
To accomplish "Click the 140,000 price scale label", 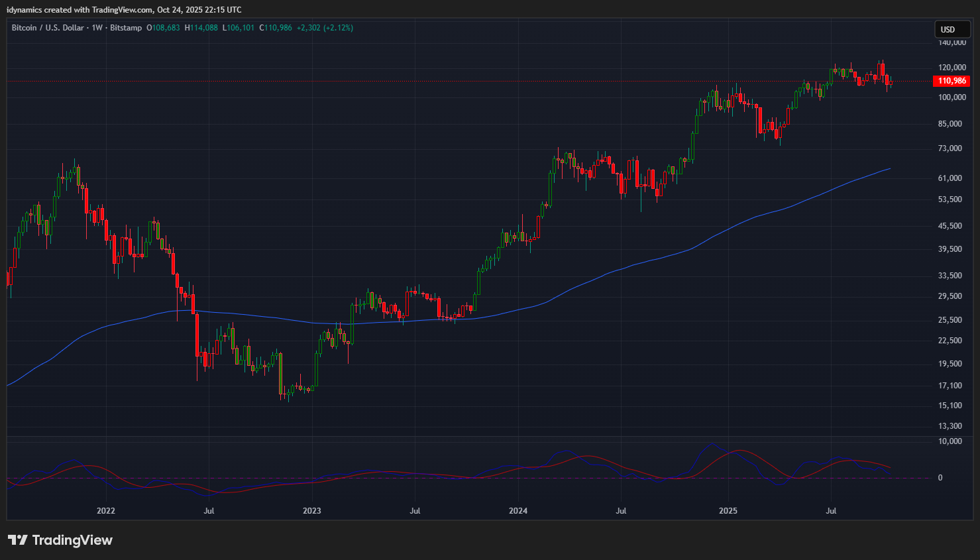I will click(x=952, y=42).
